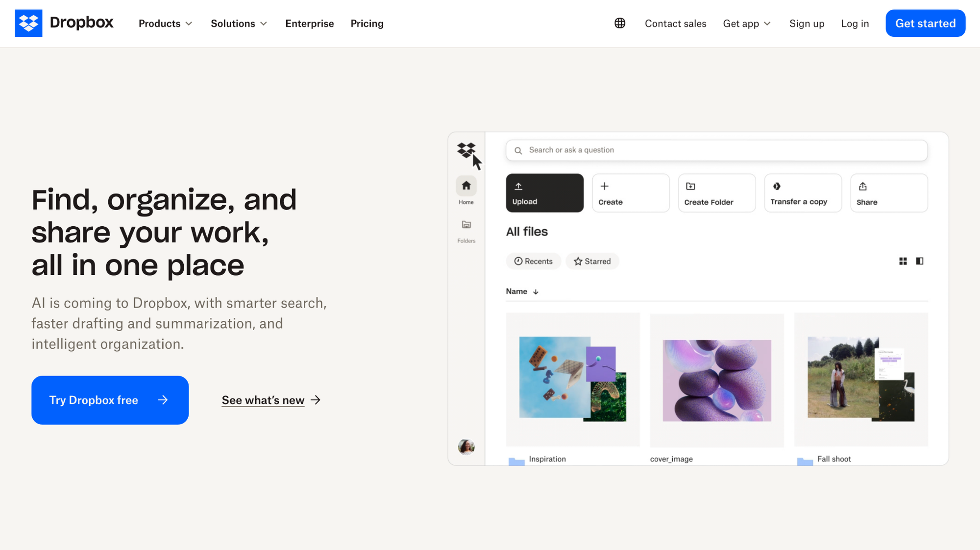Click the Create Folder tile

pyautogui.click(x=717, y=193)
